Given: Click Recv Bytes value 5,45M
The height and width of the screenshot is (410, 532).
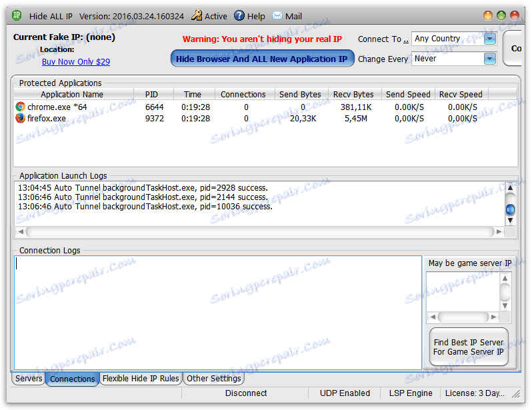Looking at the screenshot, I should (356, 119).
